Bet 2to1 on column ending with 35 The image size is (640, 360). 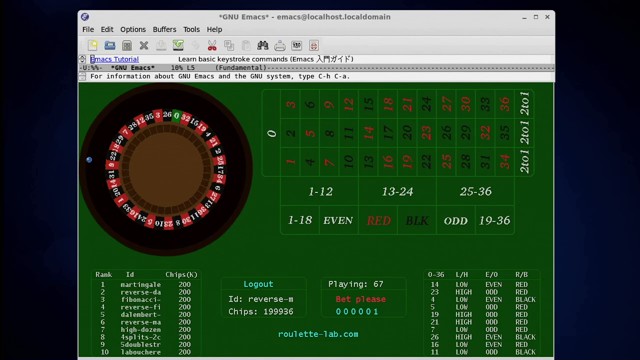[524, 133]
